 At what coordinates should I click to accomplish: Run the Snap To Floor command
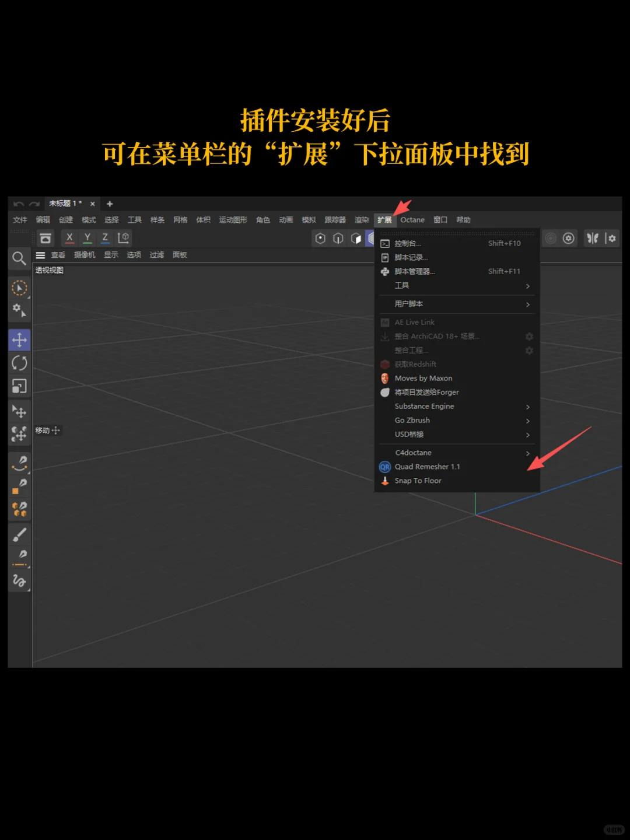(418, 481)
